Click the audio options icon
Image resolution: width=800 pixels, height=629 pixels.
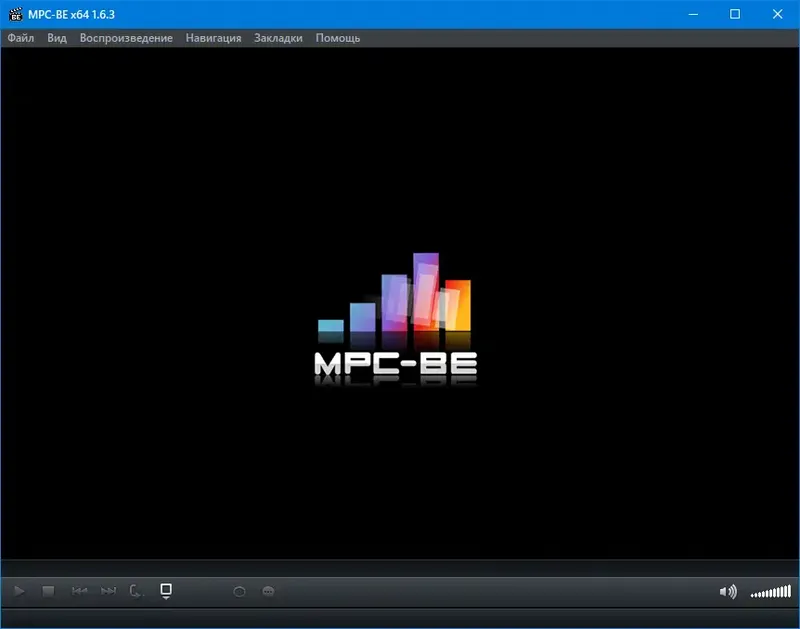point(238,591)
